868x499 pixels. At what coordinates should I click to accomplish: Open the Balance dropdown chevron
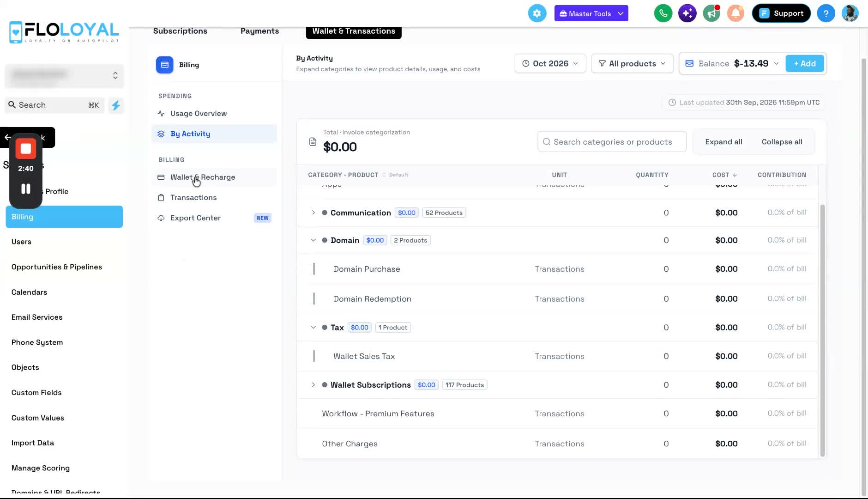776,63
